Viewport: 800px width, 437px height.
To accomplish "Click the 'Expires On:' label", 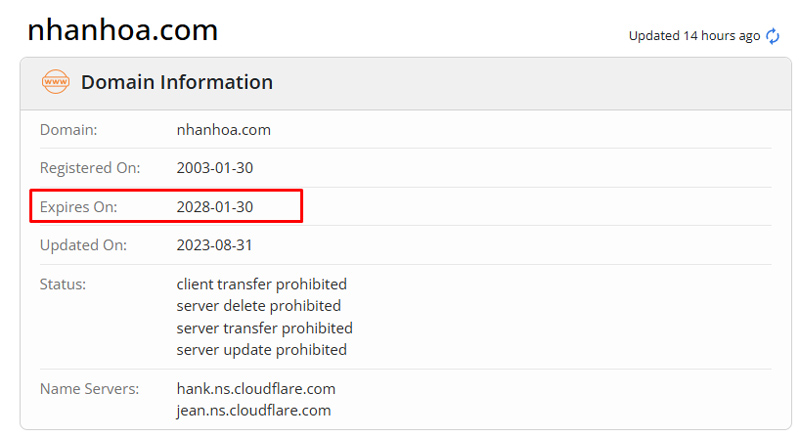I will (78, 207).
